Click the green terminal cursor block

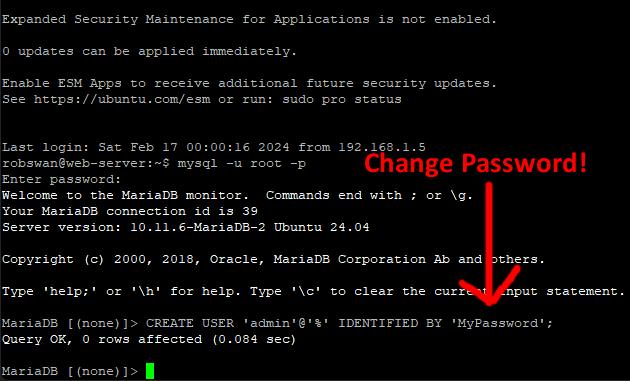tap(150, 371)
